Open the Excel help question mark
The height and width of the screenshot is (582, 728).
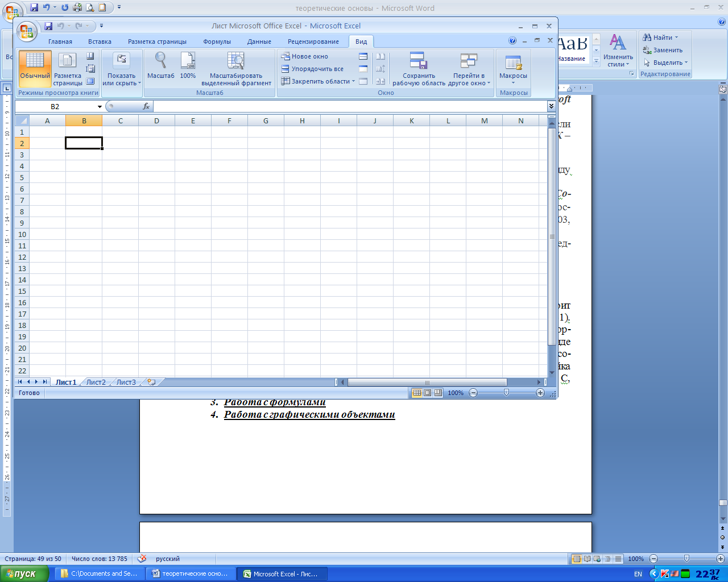coord(512,41)
